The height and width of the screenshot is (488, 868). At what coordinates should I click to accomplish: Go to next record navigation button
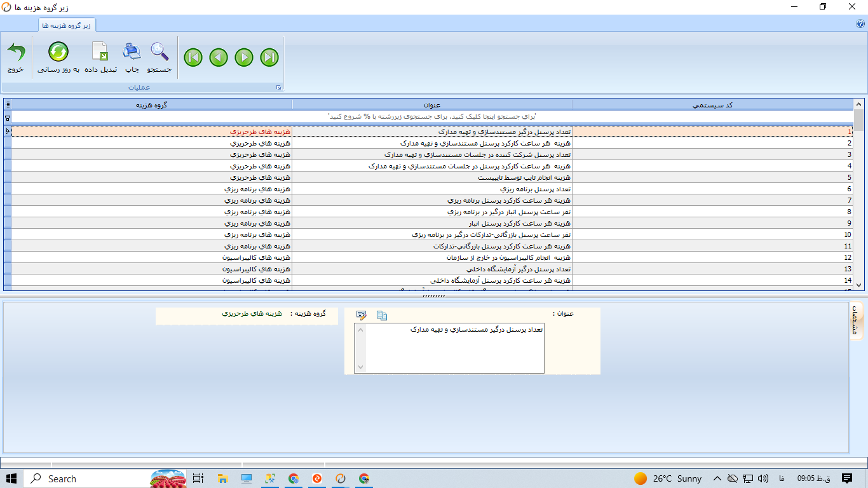pyautogui.click(x=244, y=58)
